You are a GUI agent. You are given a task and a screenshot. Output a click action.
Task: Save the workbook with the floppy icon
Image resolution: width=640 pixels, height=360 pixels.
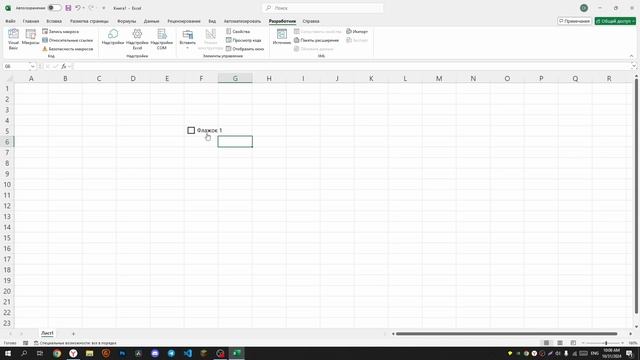(68, 8)
